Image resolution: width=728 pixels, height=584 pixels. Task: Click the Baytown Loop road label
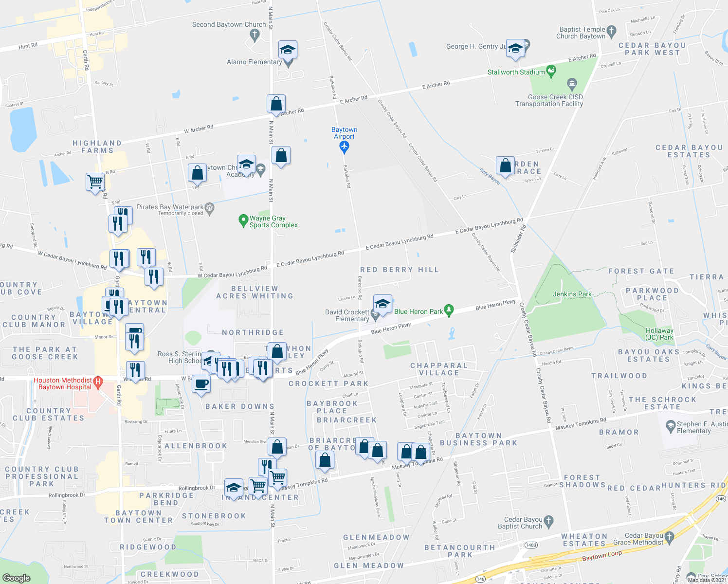[602, 556]
